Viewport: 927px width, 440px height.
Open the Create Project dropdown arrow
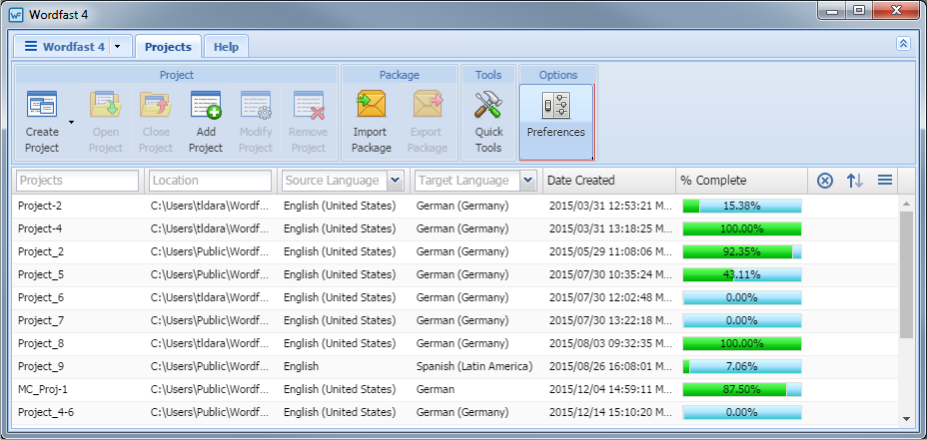tap(72, 122)
